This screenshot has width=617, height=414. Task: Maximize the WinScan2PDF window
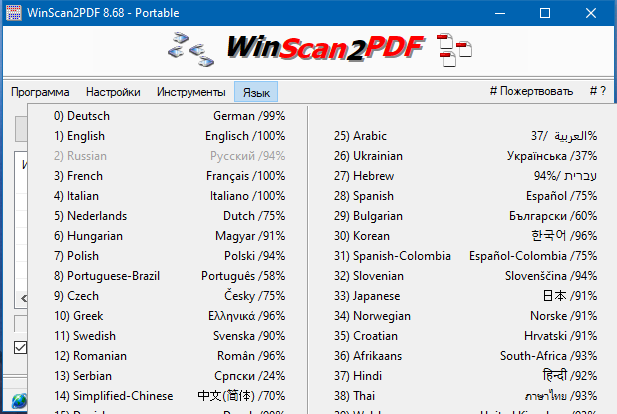coord(545,13)
